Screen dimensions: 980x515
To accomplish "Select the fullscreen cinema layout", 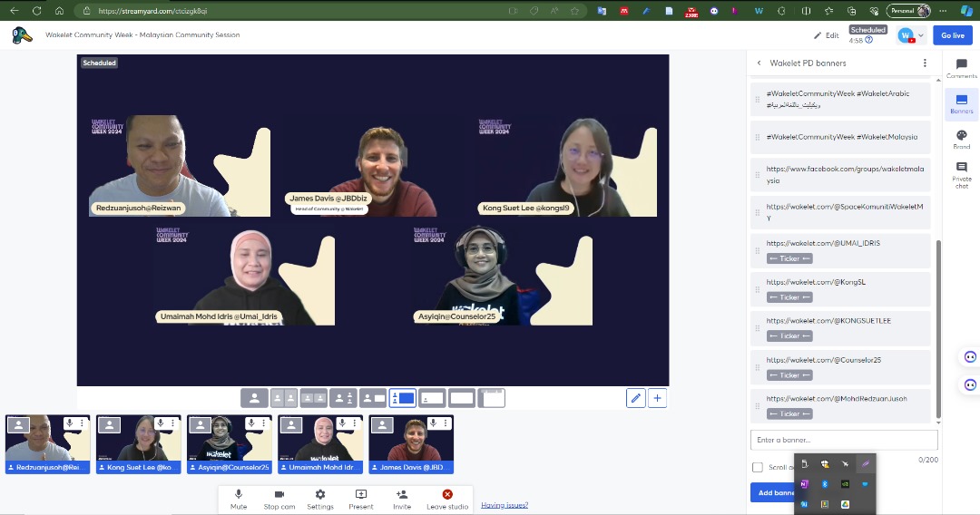I will click(462, 398).
